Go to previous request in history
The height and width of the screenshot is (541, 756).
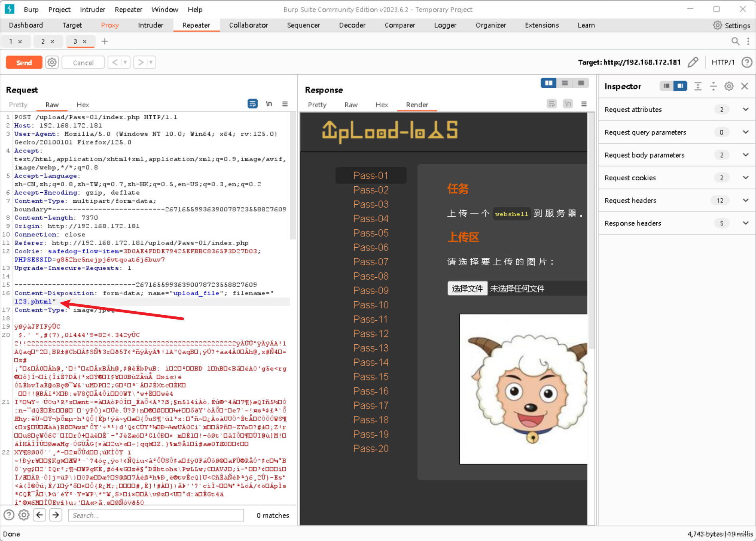coord(115,62)
